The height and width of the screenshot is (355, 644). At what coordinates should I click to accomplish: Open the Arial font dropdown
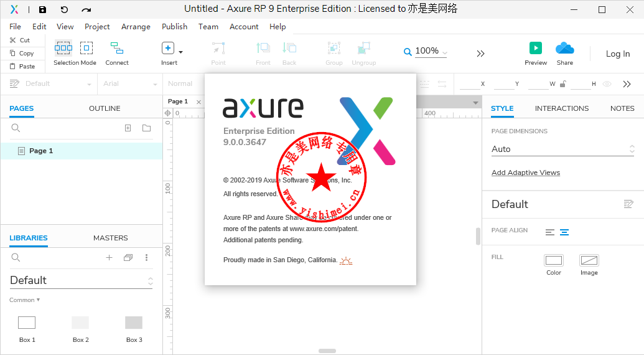click(130, 84)
